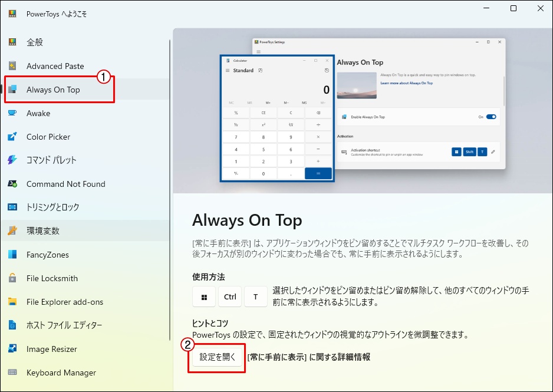Click the PowerToys logo in the title bar

[11, 13]
